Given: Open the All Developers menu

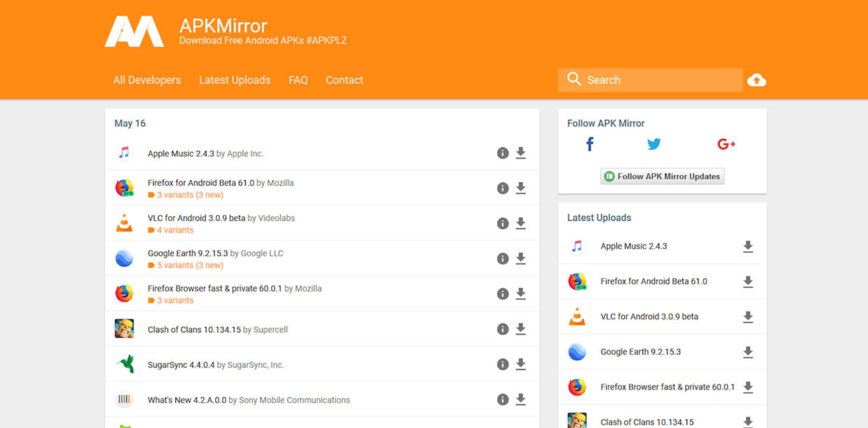Looking at the screenshot, I should click(x=147, y=80).
